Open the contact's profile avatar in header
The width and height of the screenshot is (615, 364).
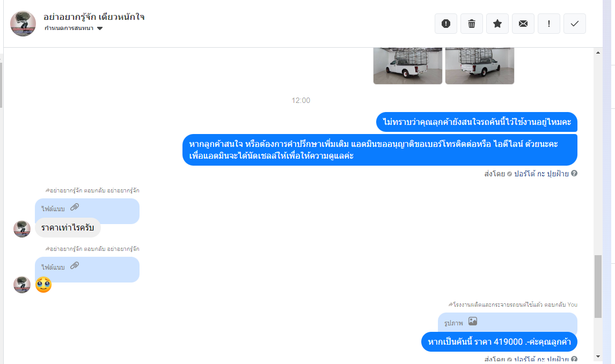(x=23, y=24)
